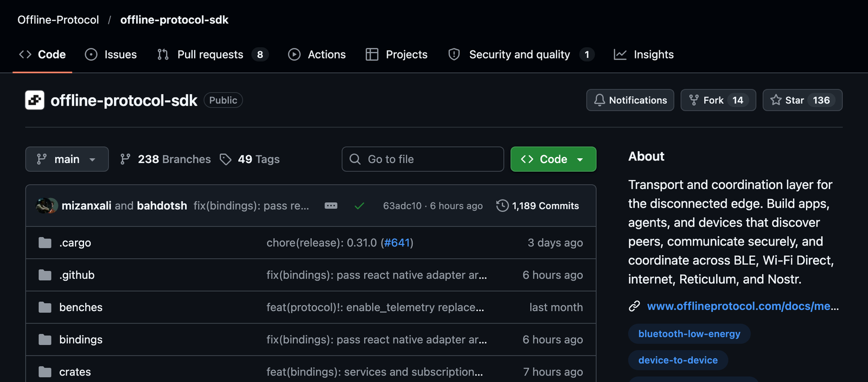This screenshot has height=382, width=868.
Task: Open the bindings folder
Action: coord(81,340)
